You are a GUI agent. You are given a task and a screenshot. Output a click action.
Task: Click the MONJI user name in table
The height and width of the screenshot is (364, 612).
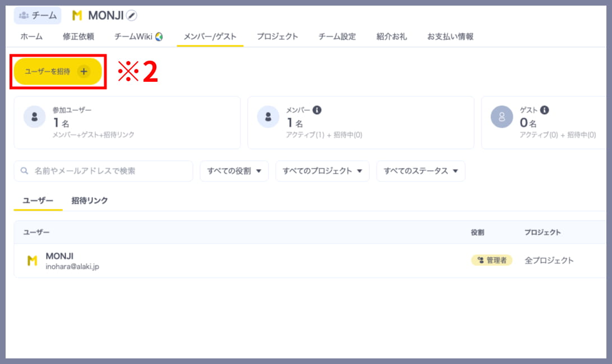(x=59, y=256)
